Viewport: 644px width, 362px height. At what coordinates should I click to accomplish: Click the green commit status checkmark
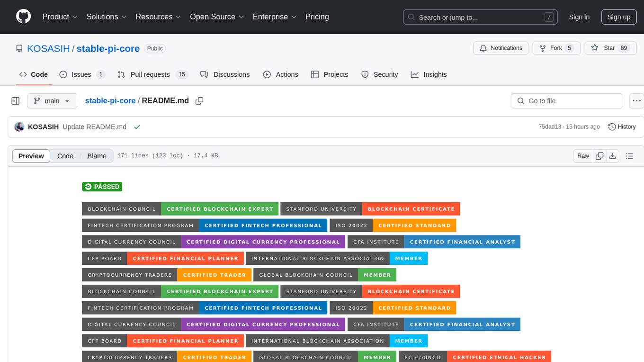[x=137, y=127]
